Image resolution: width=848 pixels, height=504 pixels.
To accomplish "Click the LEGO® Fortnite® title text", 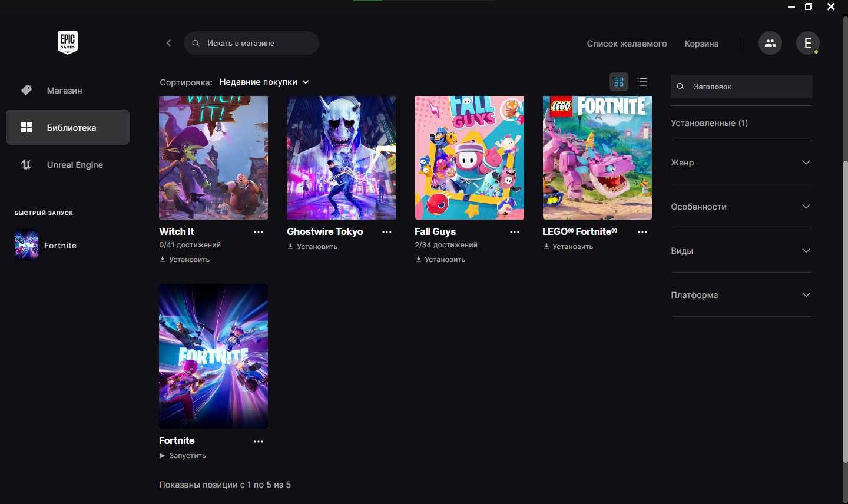I will pyautogui.click(x=580, y=231).
